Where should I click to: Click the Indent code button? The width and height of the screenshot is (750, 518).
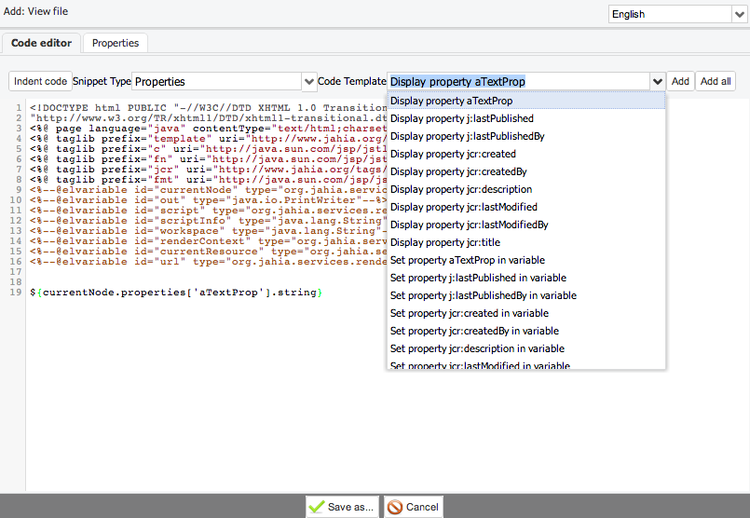(x=40, y=81)
